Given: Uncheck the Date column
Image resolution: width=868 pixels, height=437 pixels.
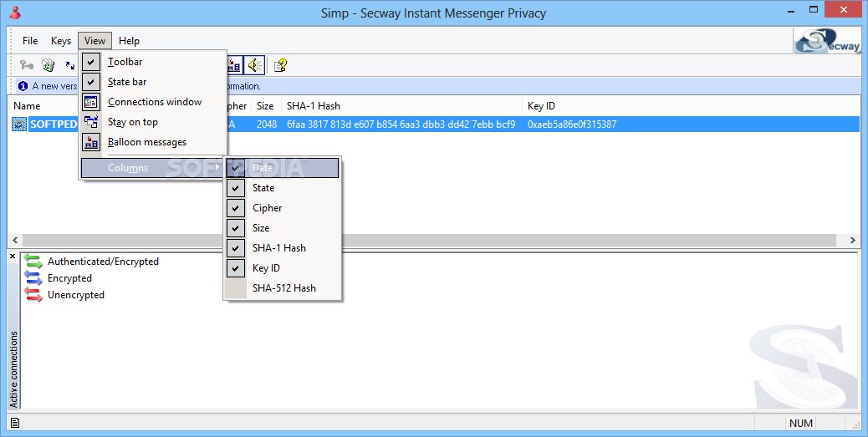Looking at the screenshot, I should [x=283, y=168].
